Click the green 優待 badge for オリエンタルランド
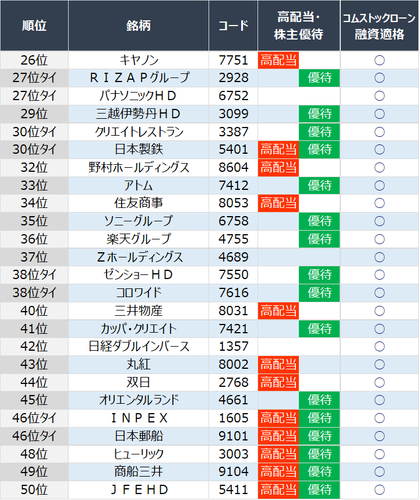 (319, 400)
